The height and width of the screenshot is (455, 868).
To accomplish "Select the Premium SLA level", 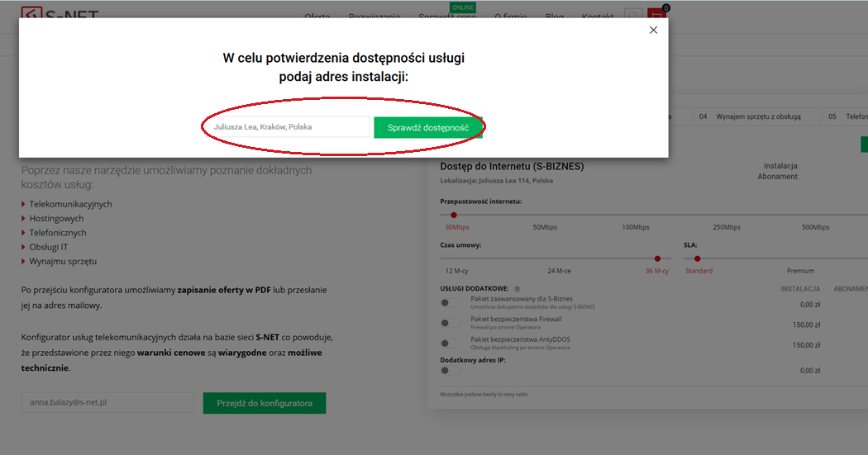I will tap(800, 271).
